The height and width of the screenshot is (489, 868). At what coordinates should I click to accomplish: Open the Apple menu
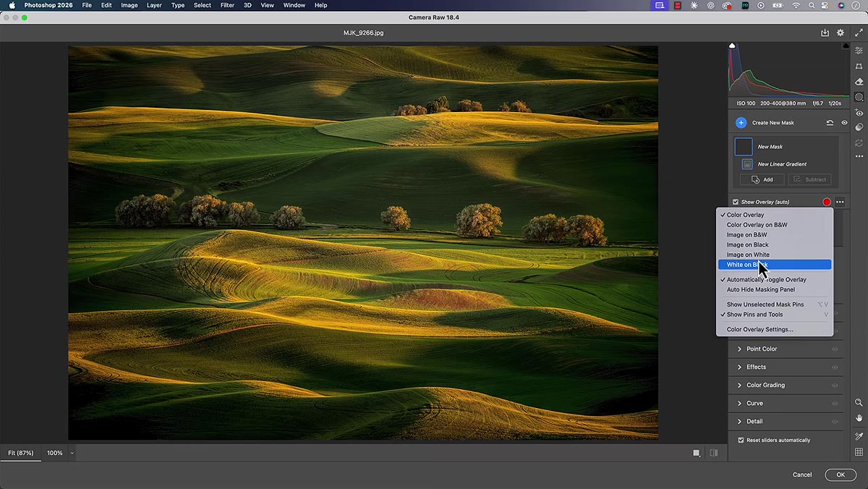[12, 5]
